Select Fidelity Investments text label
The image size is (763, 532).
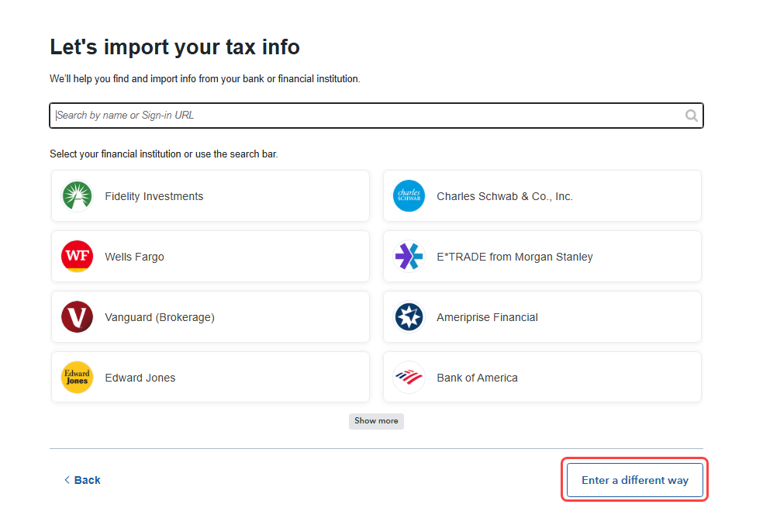(154, 196)
